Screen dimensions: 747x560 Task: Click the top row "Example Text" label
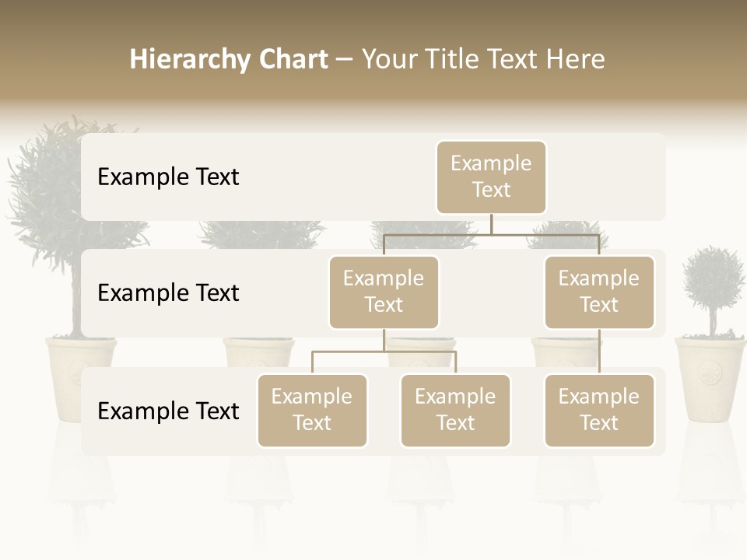point(168,177)
